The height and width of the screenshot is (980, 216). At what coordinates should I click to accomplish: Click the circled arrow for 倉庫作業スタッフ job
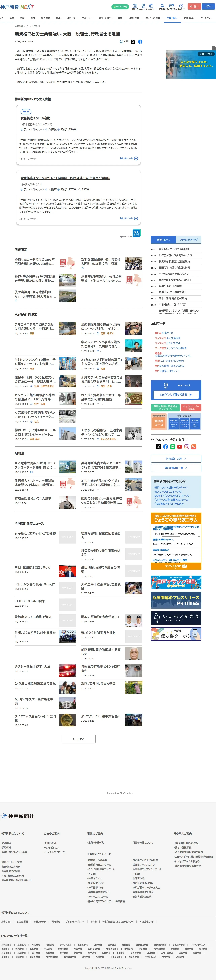point(136,218)
